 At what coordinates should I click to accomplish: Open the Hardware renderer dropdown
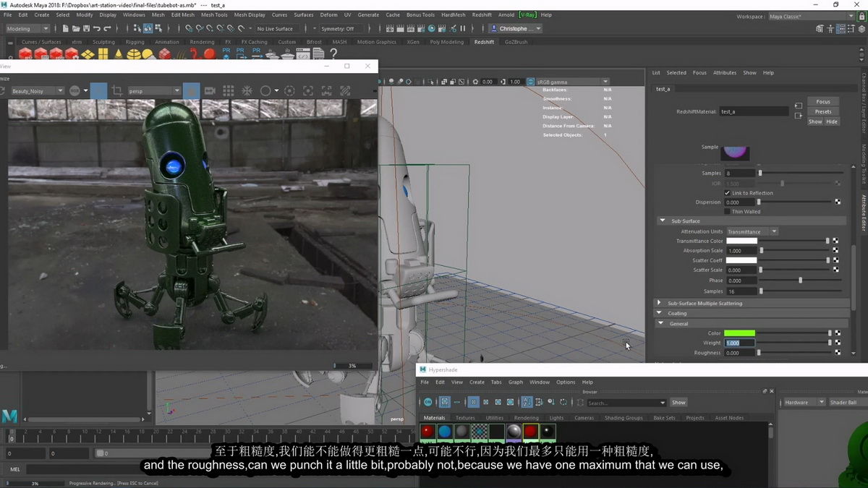(804, 402)
